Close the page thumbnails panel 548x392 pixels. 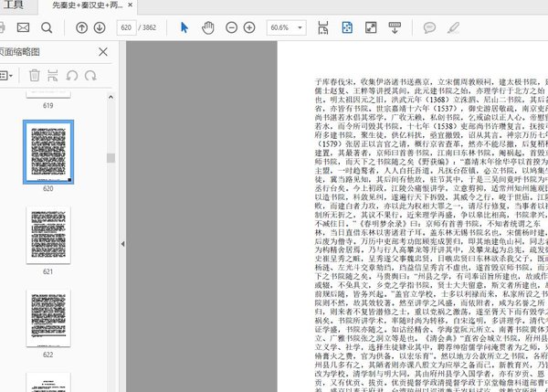103,52
